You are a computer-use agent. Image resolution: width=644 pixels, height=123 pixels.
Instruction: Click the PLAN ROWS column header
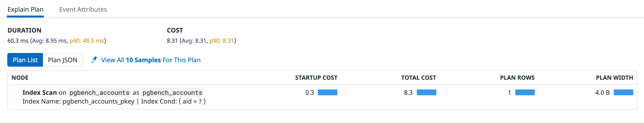click(517, 78)
